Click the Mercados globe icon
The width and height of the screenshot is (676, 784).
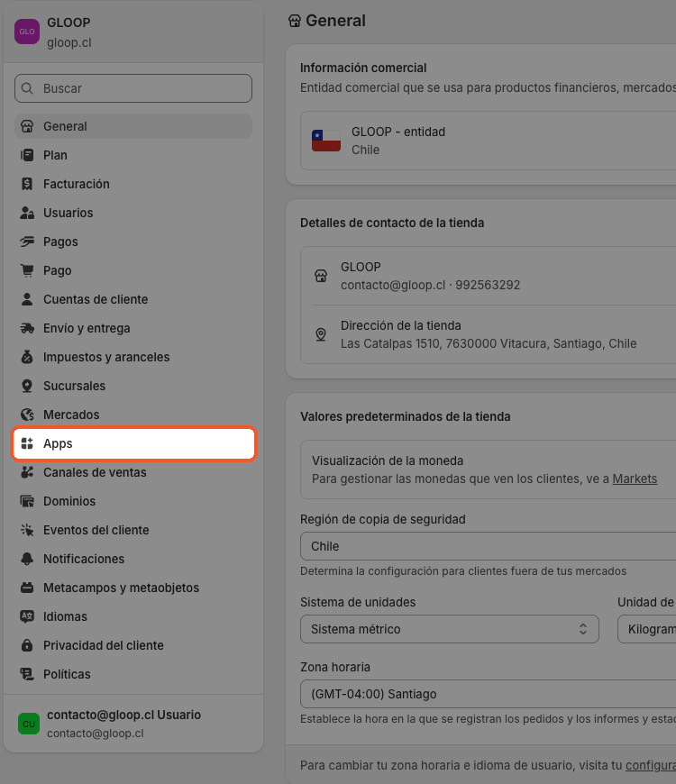click(27, 415)
